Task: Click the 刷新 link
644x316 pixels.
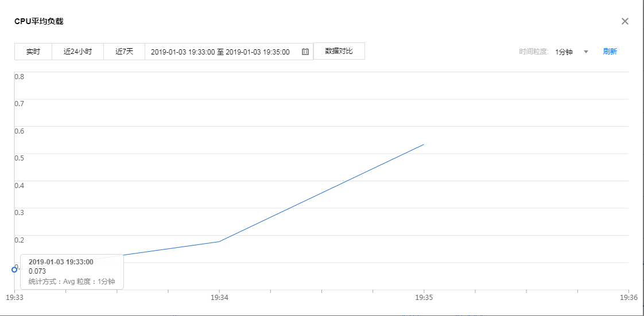Action: (x=610, y=52)
